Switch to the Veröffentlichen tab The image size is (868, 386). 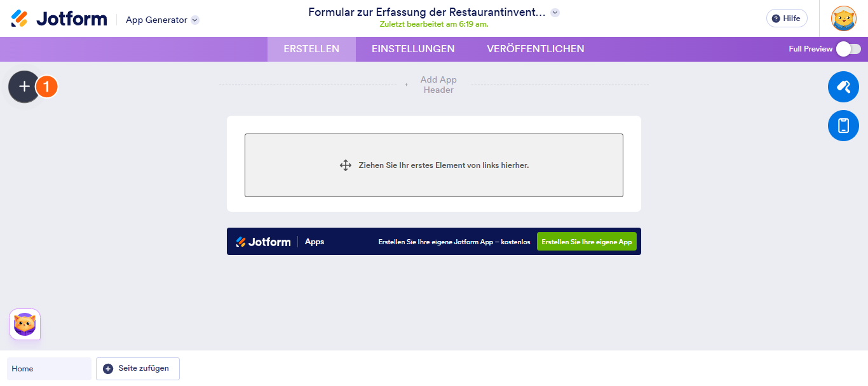(536, 49)
